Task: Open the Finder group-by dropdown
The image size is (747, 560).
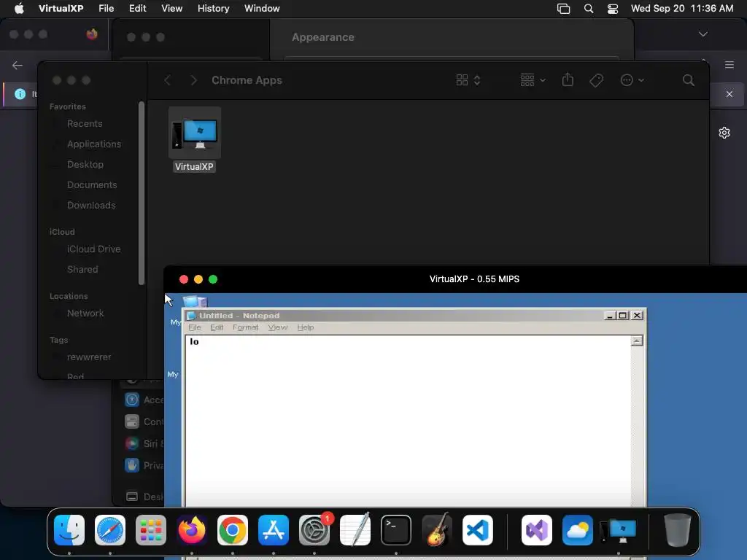Action: [x=533, y=80]
